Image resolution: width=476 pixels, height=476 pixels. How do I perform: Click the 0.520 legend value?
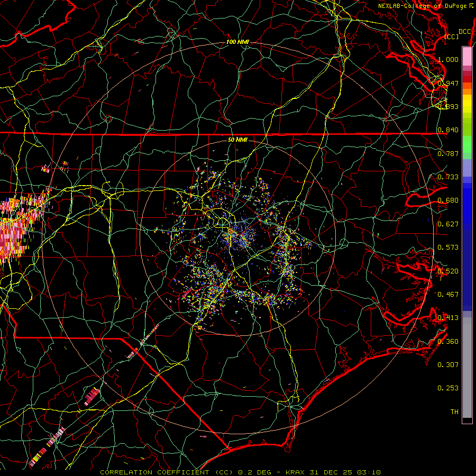pyautogui.click(x=448, y=271)
